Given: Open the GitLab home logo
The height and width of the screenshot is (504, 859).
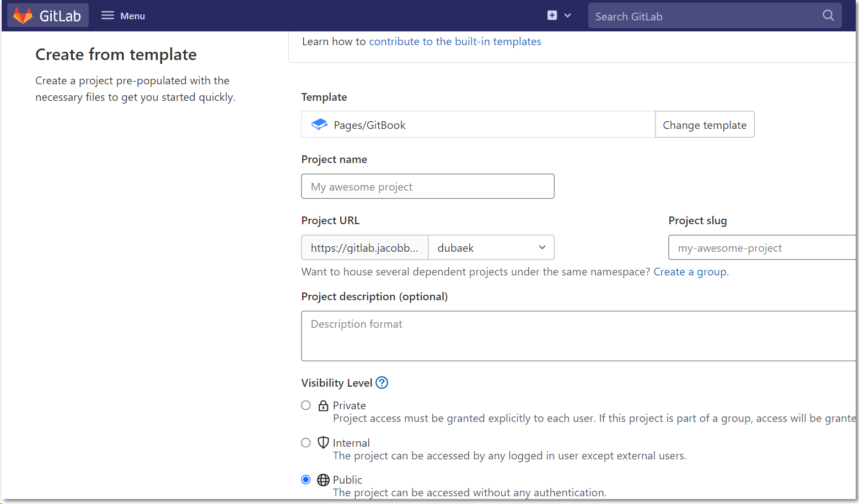Looking at the screenshot, I should point(48,15).
